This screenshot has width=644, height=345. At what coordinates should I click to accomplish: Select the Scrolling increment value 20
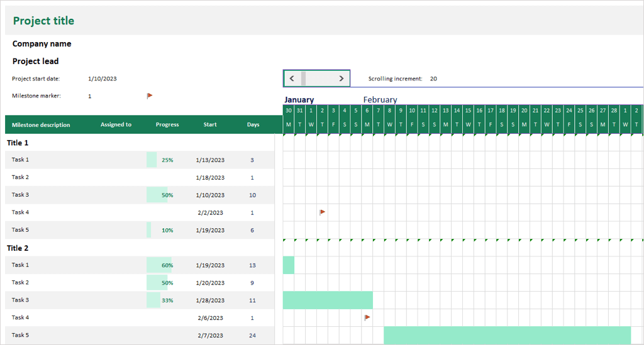coord(433,79)
